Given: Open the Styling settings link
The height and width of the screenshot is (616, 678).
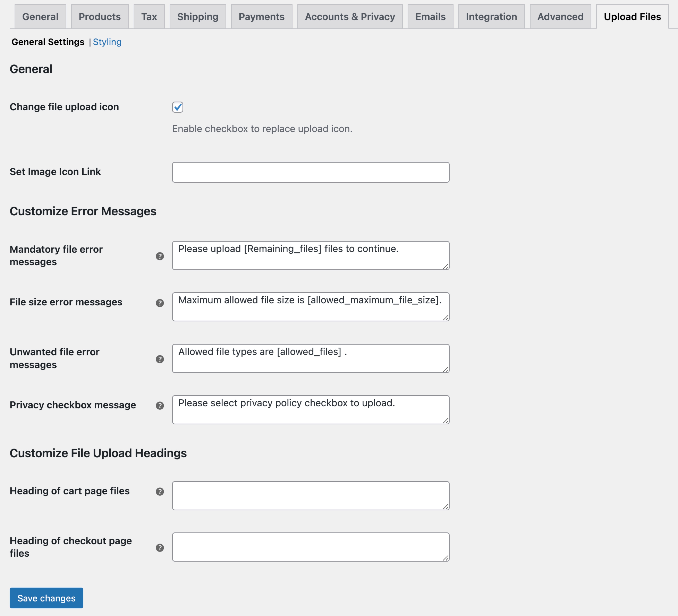Looking at the screenshot, I should tap(107, 42).
